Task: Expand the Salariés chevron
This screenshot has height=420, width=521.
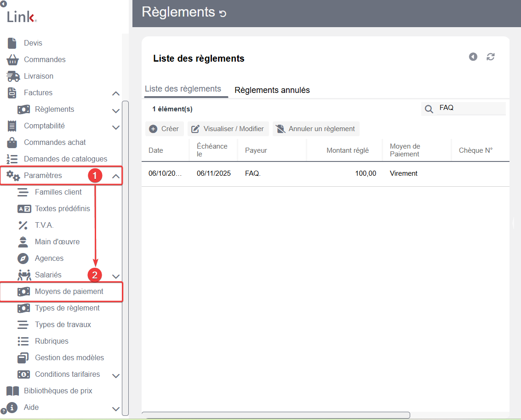Action: tap(115, 276)
